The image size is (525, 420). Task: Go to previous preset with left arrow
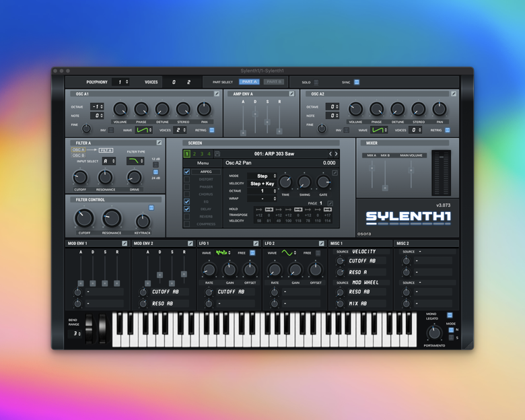[330, 153]
